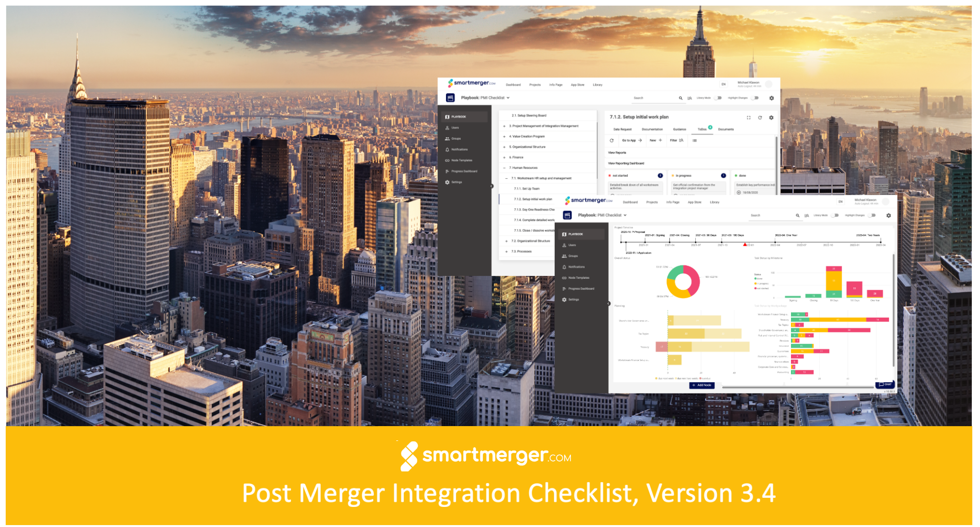Click refresh icon in ToDos toolbar
This screenshot has width=980, height=527.
point(612,141)
